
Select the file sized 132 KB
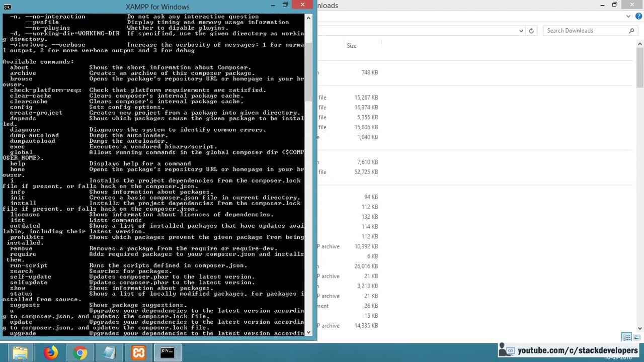(x=370, y=217)
